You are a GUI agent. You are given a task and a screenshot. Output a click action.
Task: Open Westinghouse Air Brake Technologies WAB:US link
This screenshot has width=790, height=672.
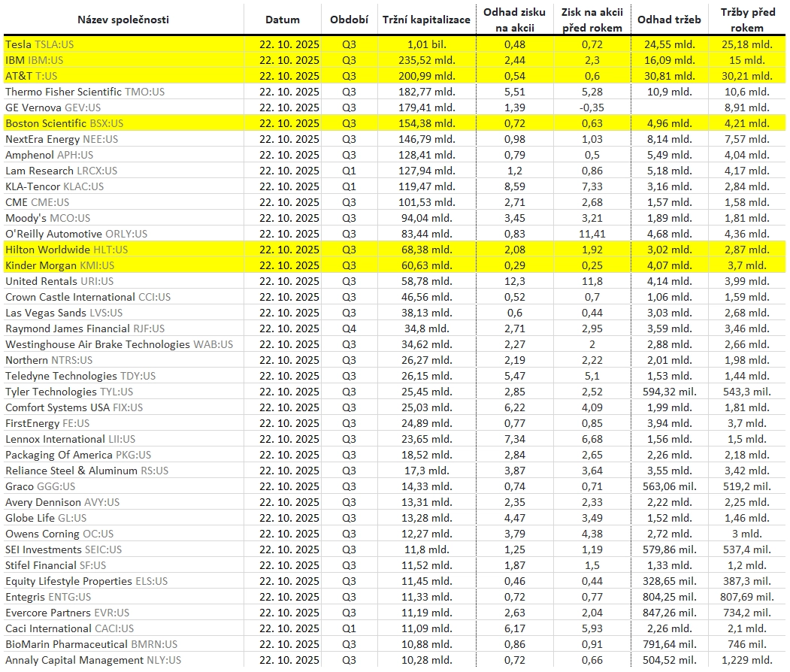tap(119, 344)
